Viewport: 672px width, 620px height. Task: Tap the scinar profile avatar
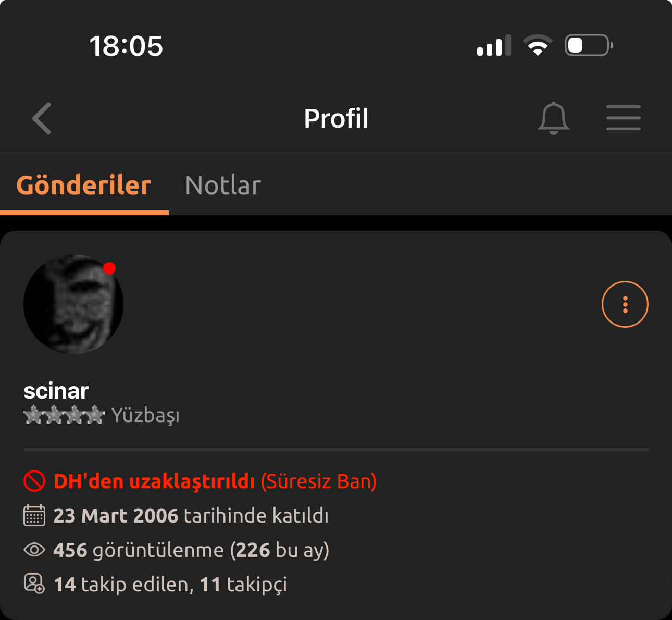(73, 304)
